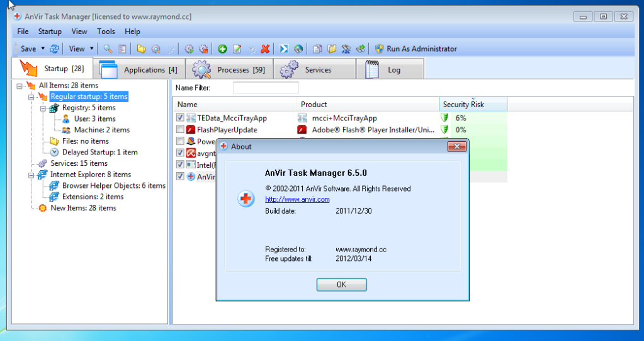Select Delayed Startup: 1 item
The image size is (644, 341).
[x=100, y=152]
